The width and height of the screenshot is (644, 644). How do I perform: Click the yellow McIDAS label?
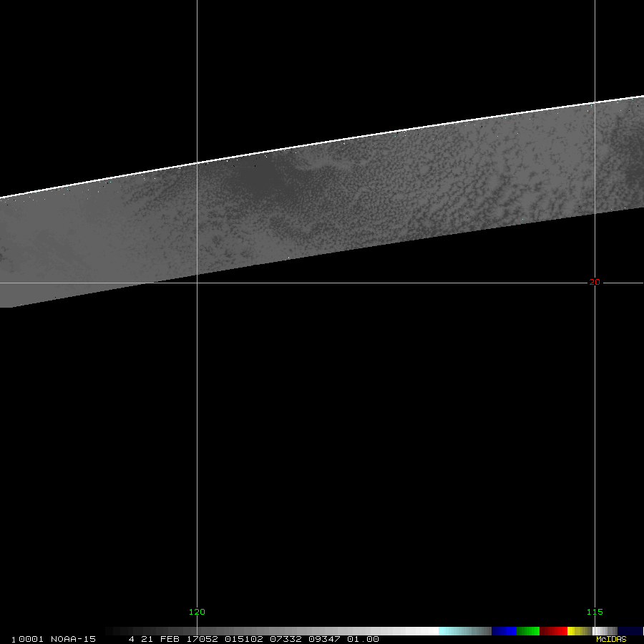point(610,639)
